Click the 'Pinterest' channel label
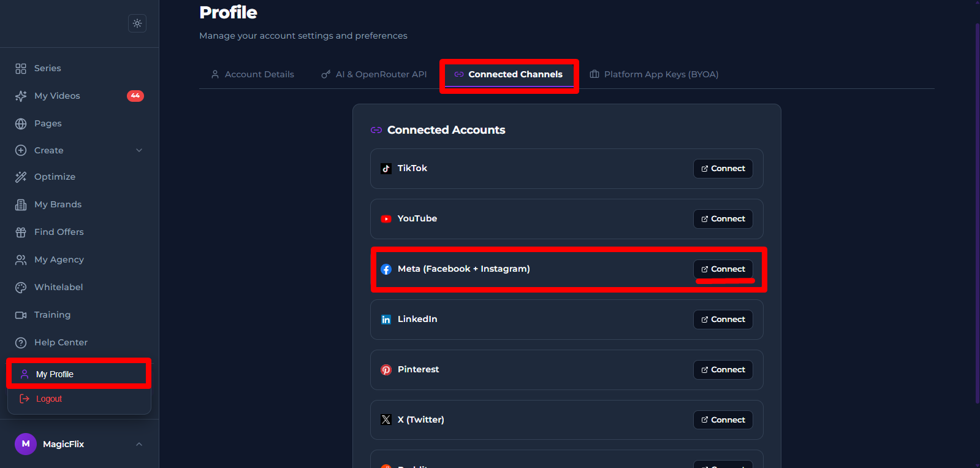This screenshot has width=980, height=468. tap(419, 369)
